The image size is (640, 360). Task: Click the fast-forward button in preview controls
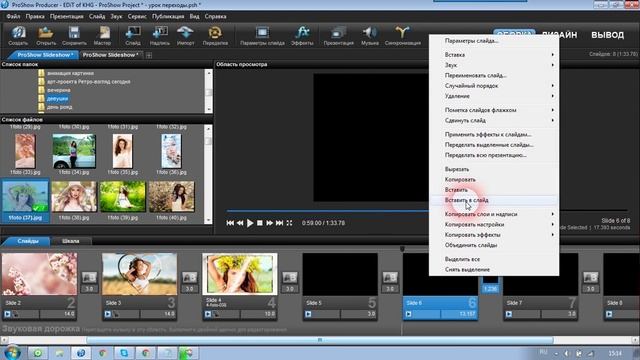coord(269,223)
